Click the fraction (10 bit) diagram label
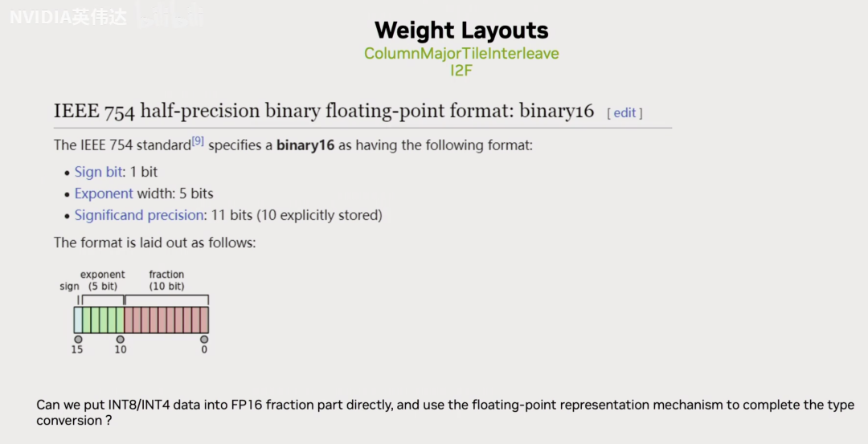The height and width of the screenshot is (444, 868). click(x=166, y=280)
